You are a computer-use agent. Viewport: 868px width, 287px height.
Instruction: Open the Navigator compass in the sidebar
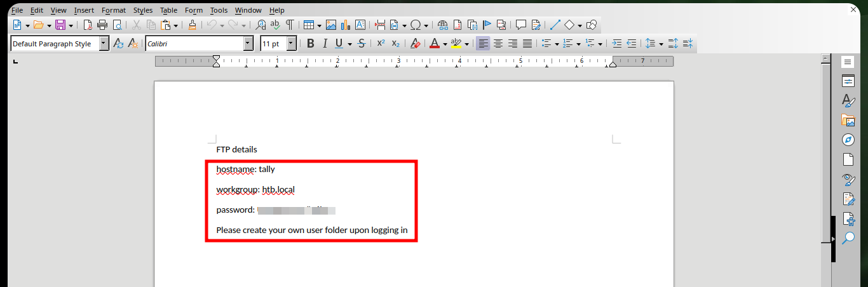click(848, 139)
